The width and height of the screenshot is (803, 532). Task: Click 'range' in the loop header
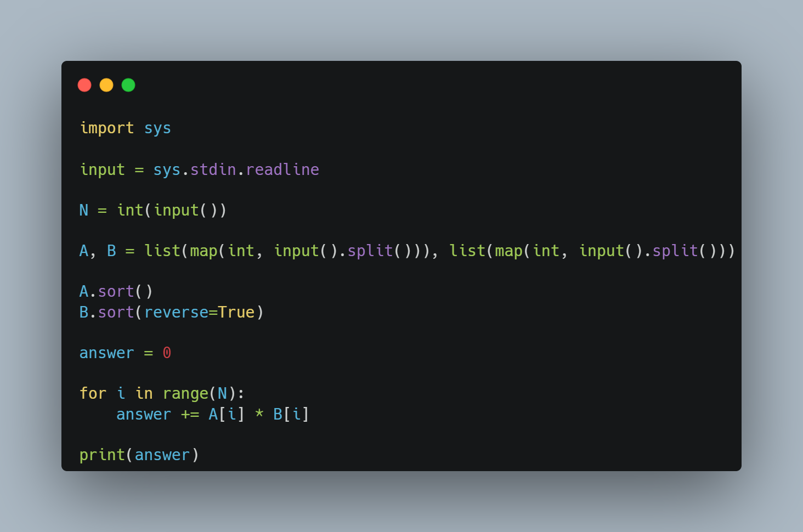pos(185,394)
